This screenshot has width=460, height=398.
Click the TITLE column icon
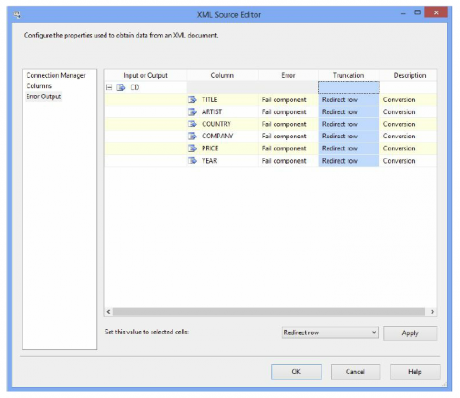(192, 100)
